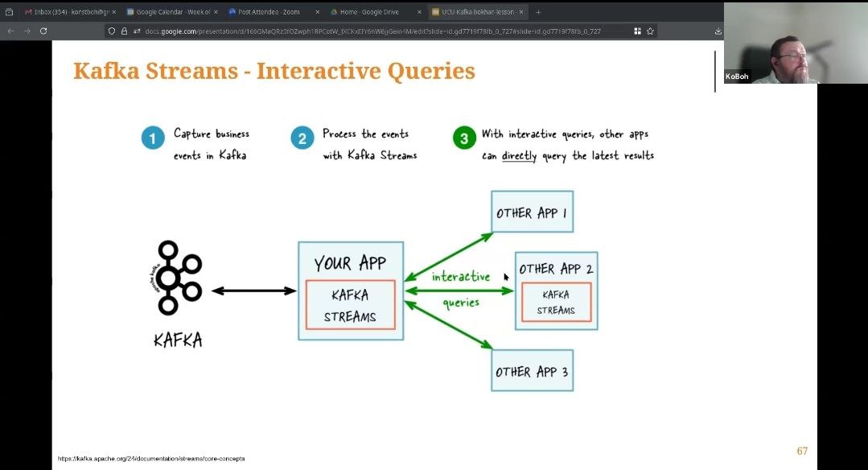
Task: Click the OTHER APP 1 box
Action: (532, 212)
